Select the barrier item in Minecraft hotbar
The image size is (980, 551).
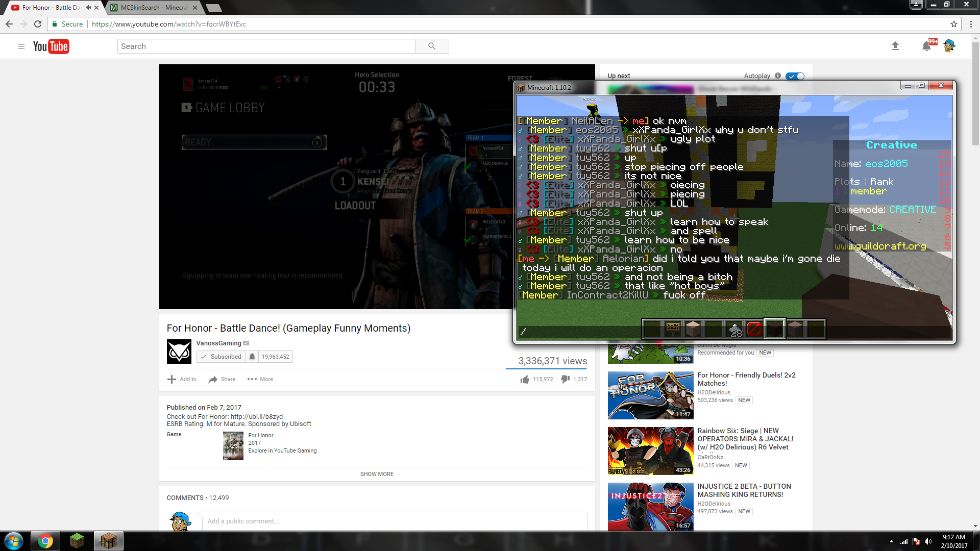pyautogui.click(x=754, y=329)
